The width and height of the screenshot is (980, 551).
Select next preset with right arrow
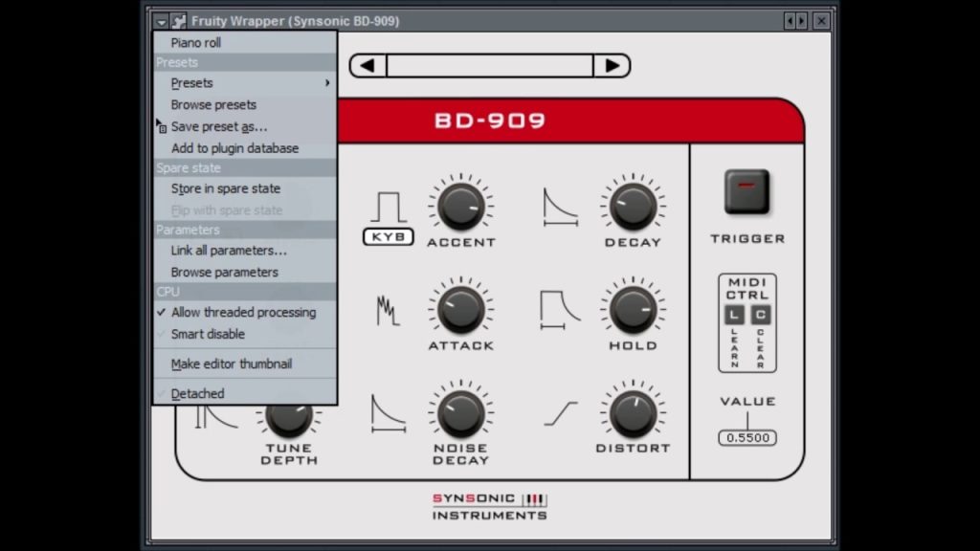tap(612, 66)
